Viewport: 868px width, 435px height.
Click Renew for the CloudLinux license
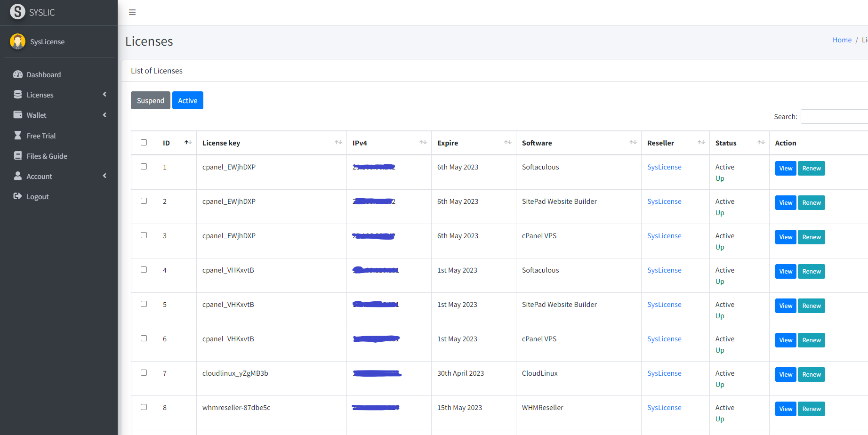(x=811, y=375)
